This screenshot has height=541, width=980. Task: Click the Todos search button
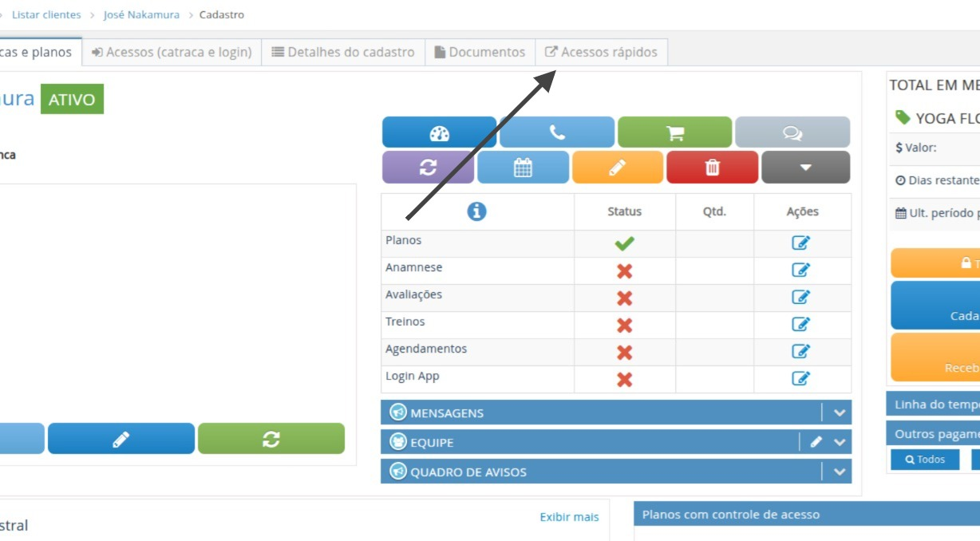point(924,460)
